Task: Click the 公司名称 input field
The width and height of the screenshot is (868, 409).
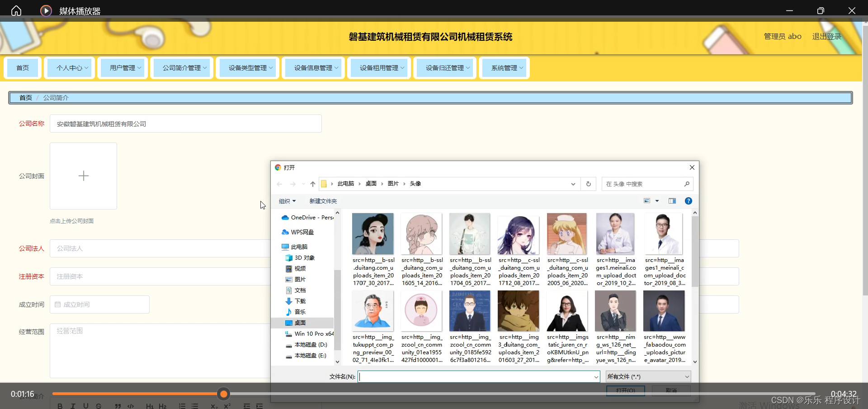Action: coord(186,124)
